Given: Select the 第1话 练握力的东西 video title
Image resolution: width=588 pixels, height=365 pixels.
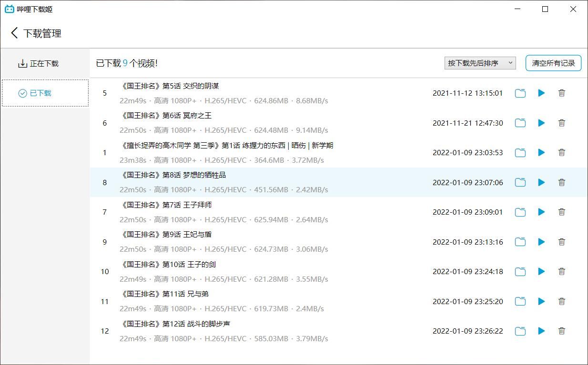Looking at the screenshot, I should (227, 146).
